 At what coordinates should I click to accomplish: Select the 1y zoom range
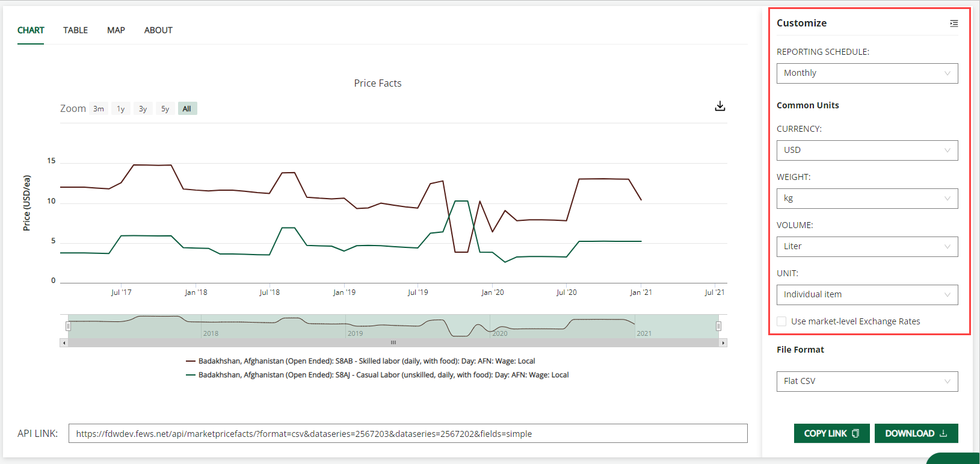click(x=121, y=109)
